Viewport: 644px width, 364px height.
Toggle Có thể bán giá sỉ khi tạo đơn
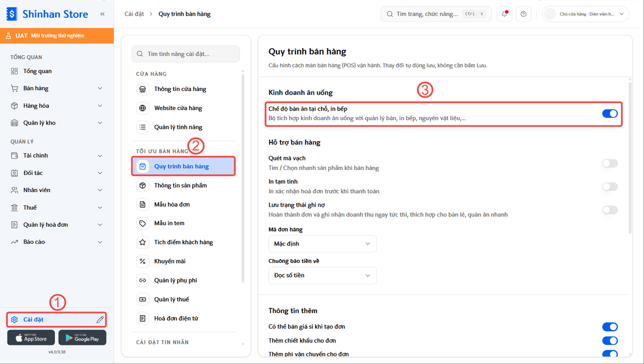pos(610,327)
